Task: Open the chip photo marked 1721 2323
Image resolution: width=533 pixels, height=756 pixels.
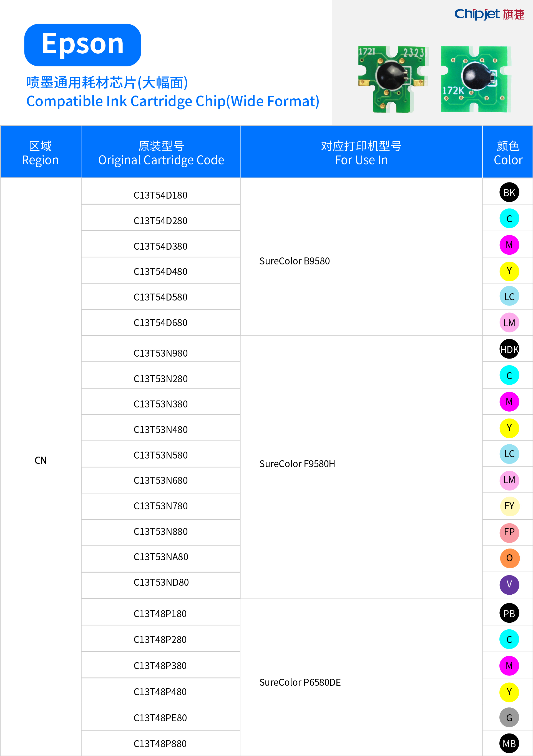Action: tap(393, 79)
